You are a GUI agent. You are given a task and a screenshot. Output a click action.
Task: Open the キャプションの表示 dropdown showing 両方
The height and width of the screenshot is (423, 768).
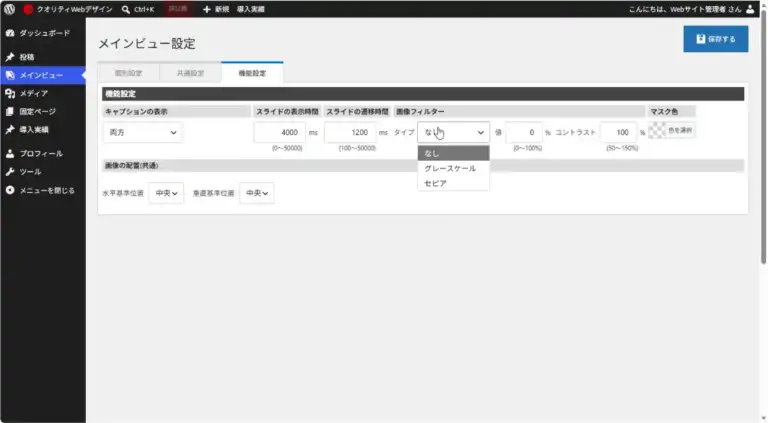point(143,132)
